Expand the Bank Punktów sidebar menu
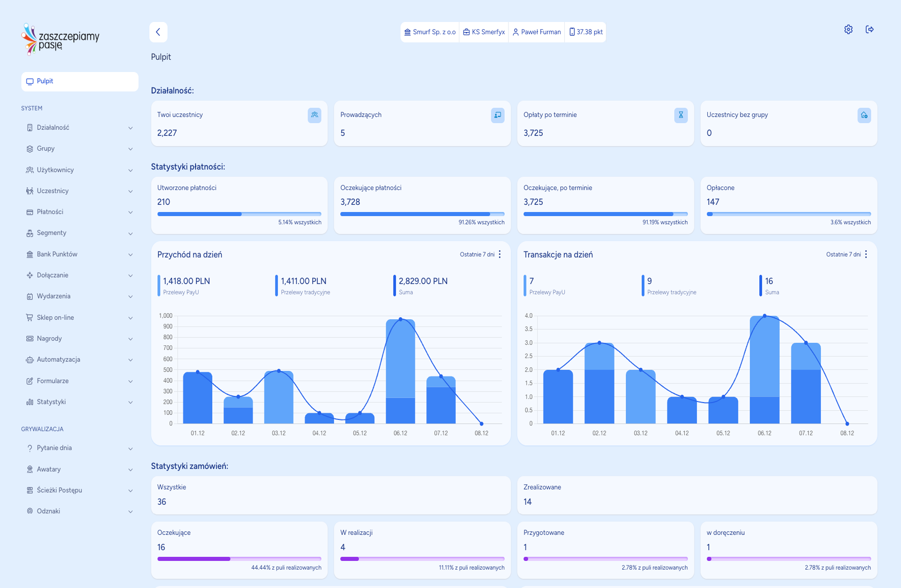 click(79, 254)
